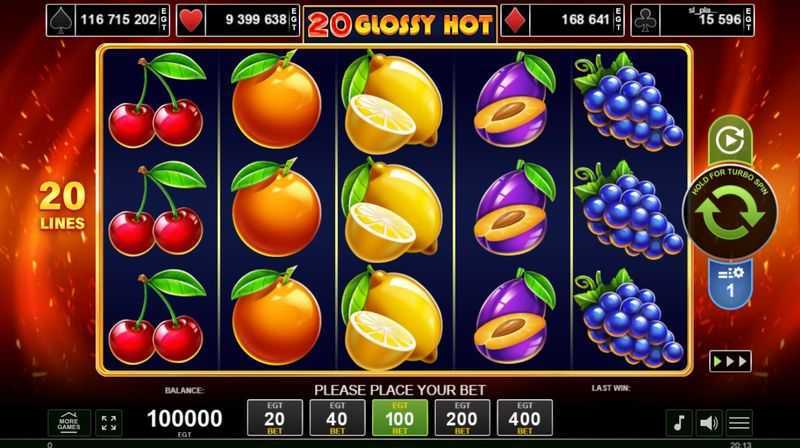
Task: Click the 20 Lines indicator
Action: tap(62, 206)
